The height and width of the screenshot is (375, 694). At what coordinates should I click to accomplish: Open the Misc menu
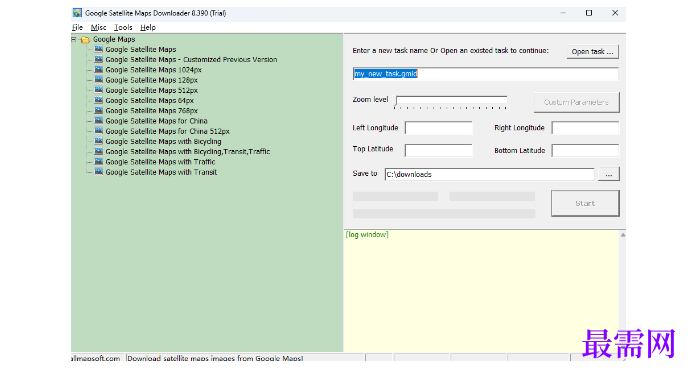[98, 27]
